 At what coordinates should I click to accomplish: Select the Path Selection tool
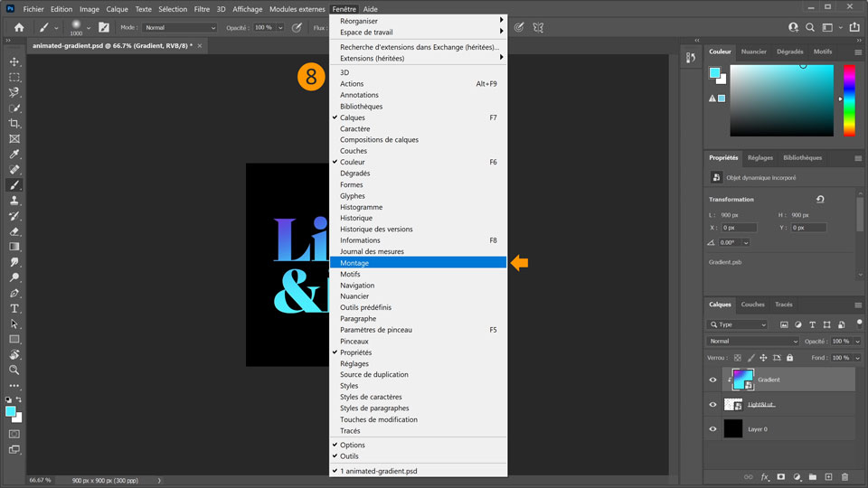point(14,324)
